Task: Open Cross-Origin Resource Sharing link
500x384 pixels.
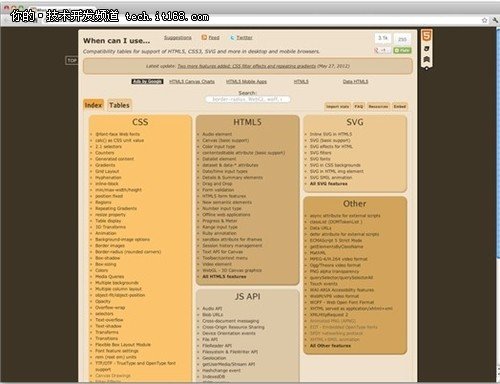Action: (233, 327)
